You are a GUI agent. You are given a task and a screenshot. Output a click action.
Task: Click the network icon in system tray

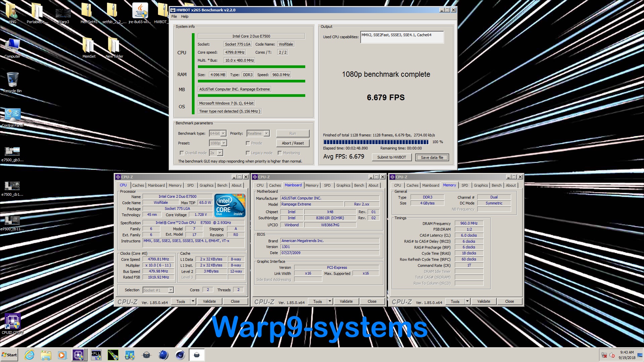click(x=604, y=355)
